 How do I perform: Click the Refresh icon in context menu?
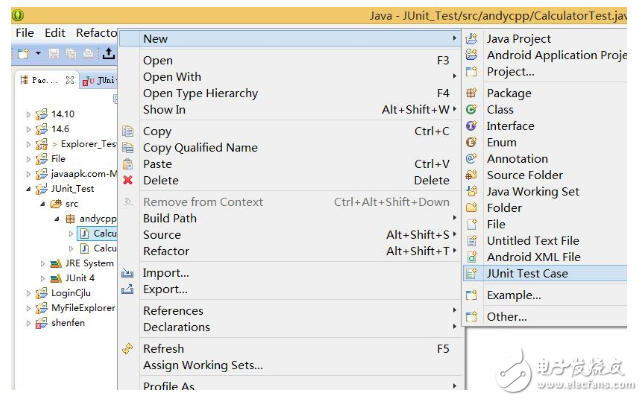(x=128, y=348)
